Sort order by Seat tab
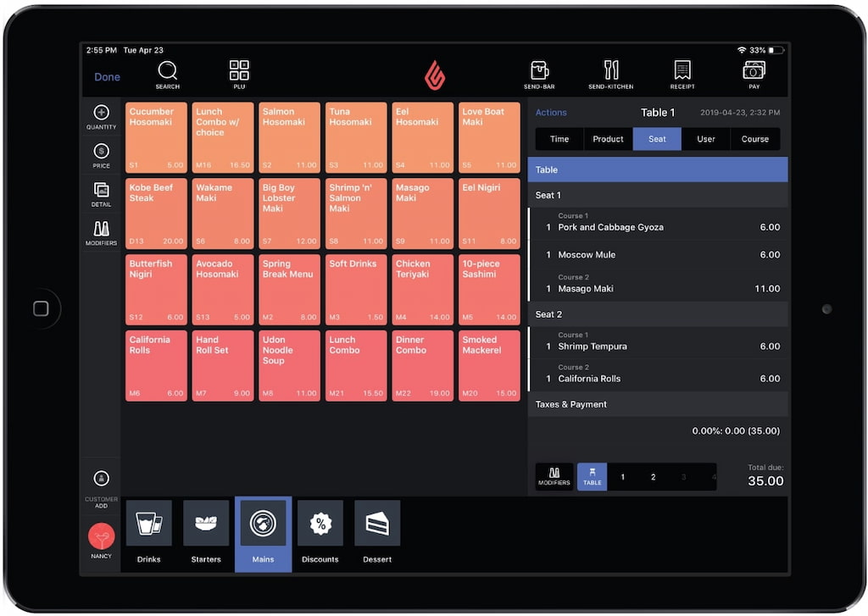The width and height of the screenshot is (868, 616). [x=657, y=139]
